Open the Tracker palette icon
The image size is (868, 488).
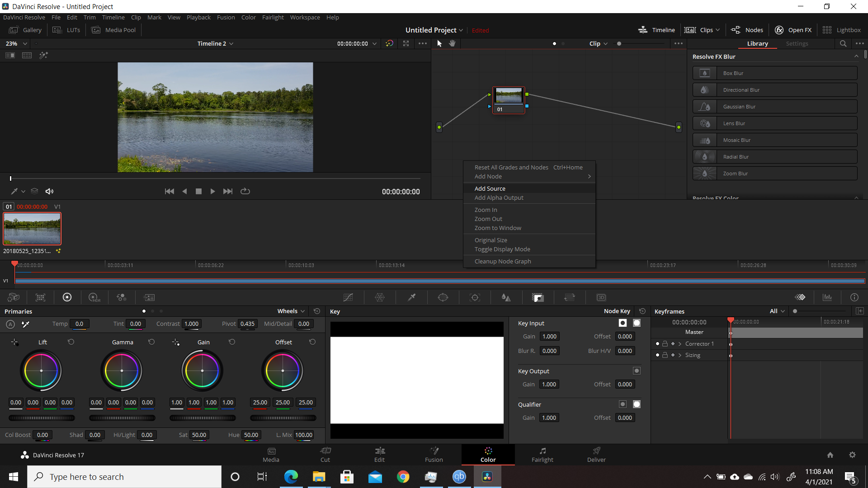tap(475, 297)
